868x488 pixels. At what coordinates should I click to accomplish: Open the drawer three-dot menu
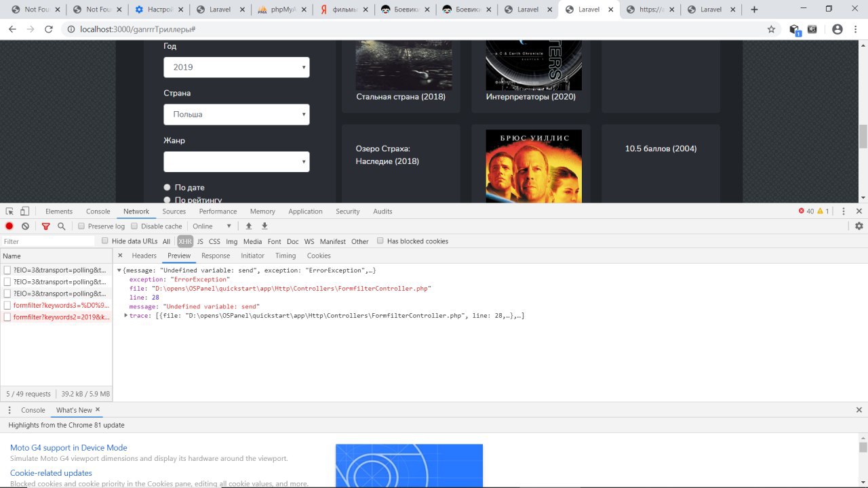click(9, 410)
